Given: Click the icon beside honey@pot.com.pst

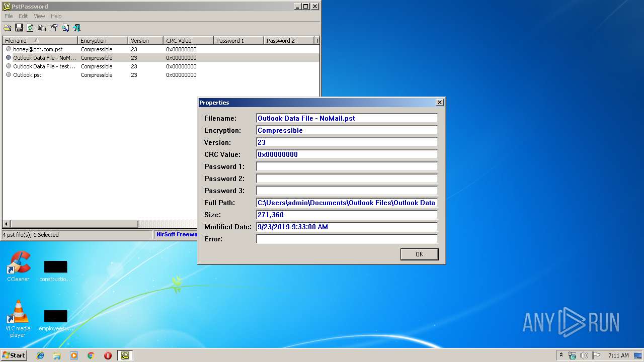Looking at the screenshot, I should click(9, 49).
